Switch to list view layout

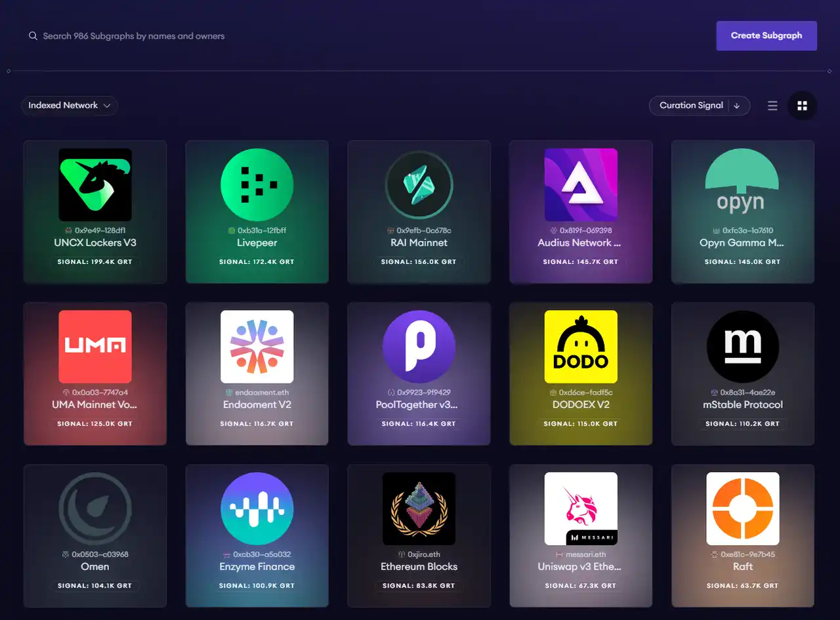[x=772, y=106]
